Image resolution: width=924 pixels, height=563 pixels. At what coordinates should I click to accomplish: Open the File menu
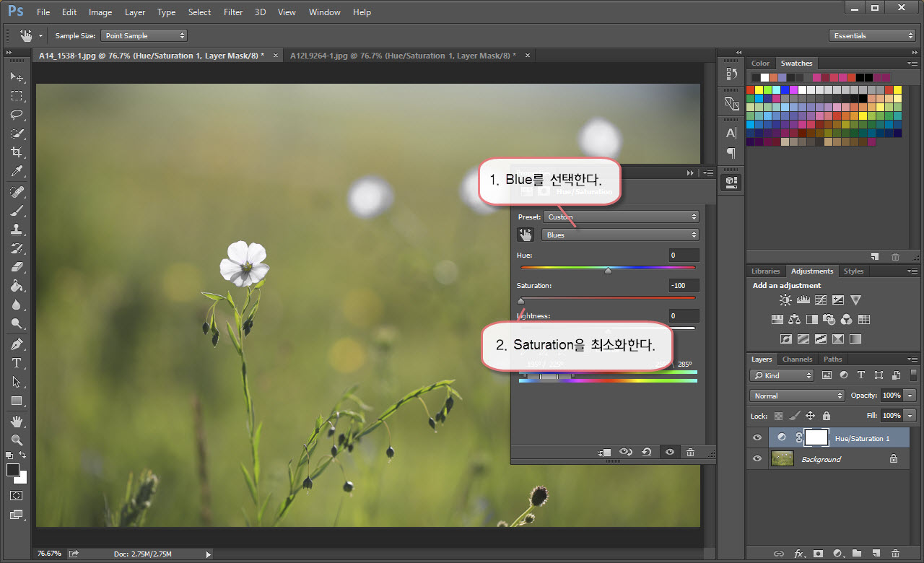[x=43, y=12]
